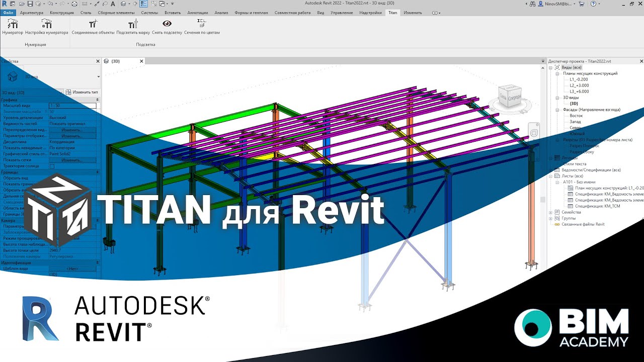This screenshot has width=644, height=362.
Task: Switch to Изменить ribbon tab
Action: pyautogui.click(x=413, y=13)
